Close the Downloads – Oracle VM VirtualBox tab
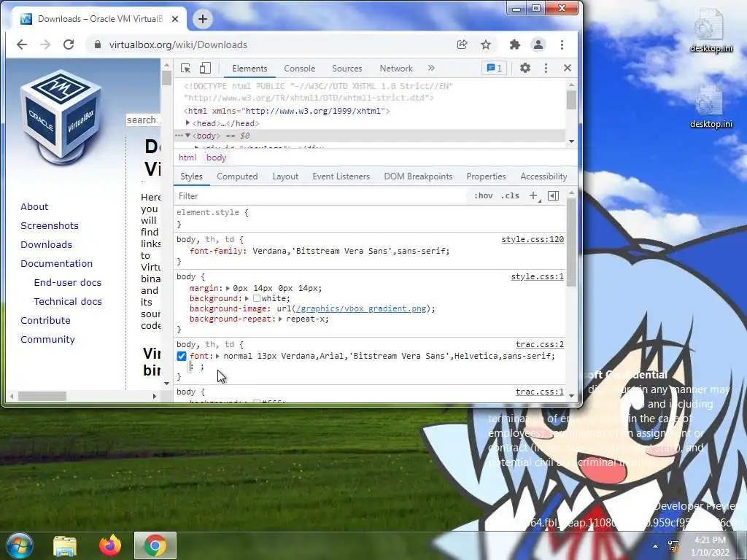 175,19
